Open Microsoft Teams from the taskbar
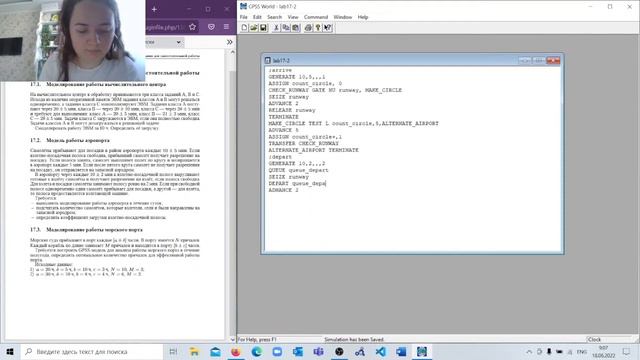 click(318, 351)
